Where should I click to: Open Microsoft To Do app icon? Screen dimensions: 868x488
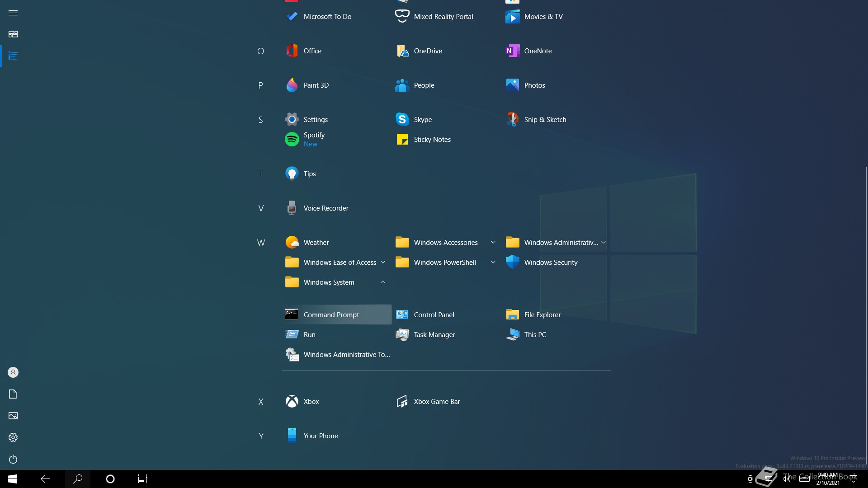(292, 17)
